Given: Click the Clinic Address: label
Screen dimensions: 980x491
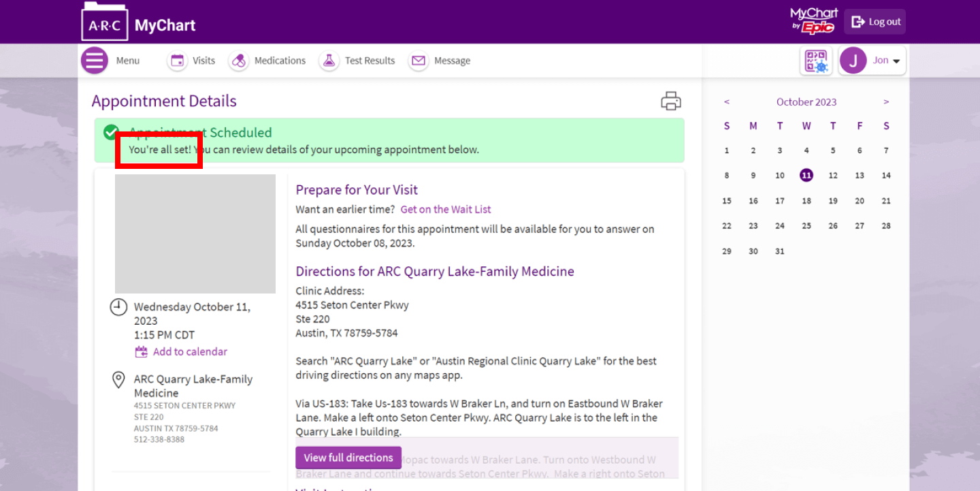Looking at the screenshot, I should [x=330, y=291].
